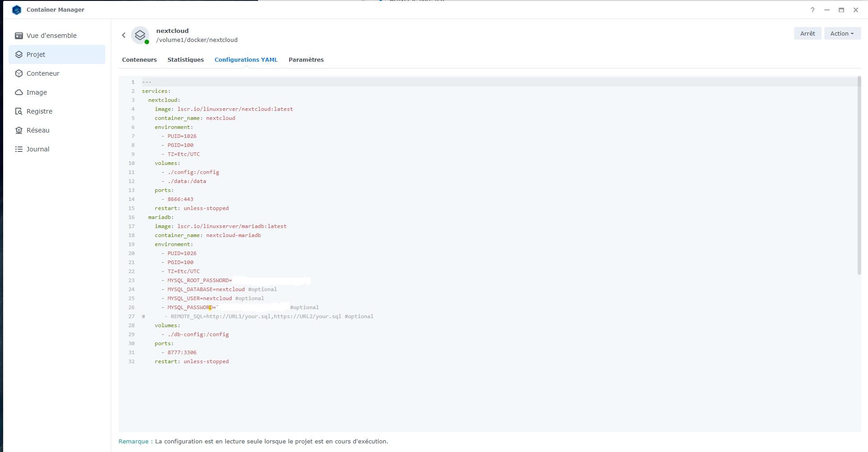Click the Vue d'ensemble dashboard icon
868x452 pixels.
tap(19, 36)
